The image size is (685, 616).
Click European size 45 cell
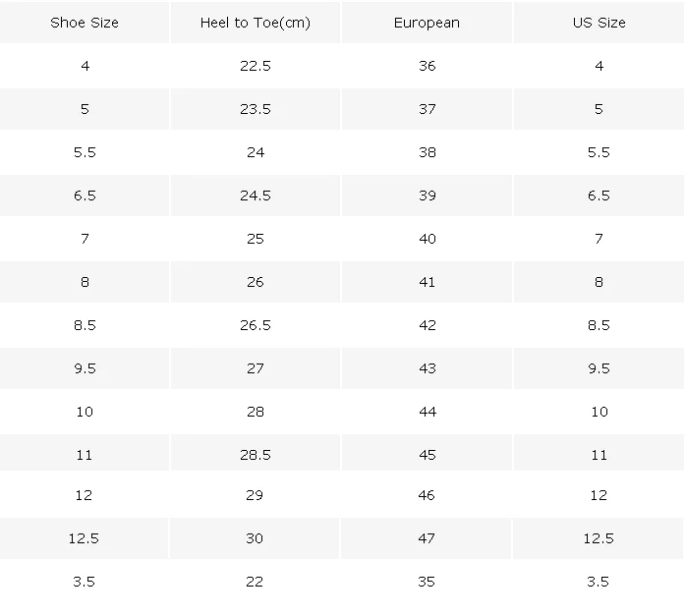click(x=427, y=455)
